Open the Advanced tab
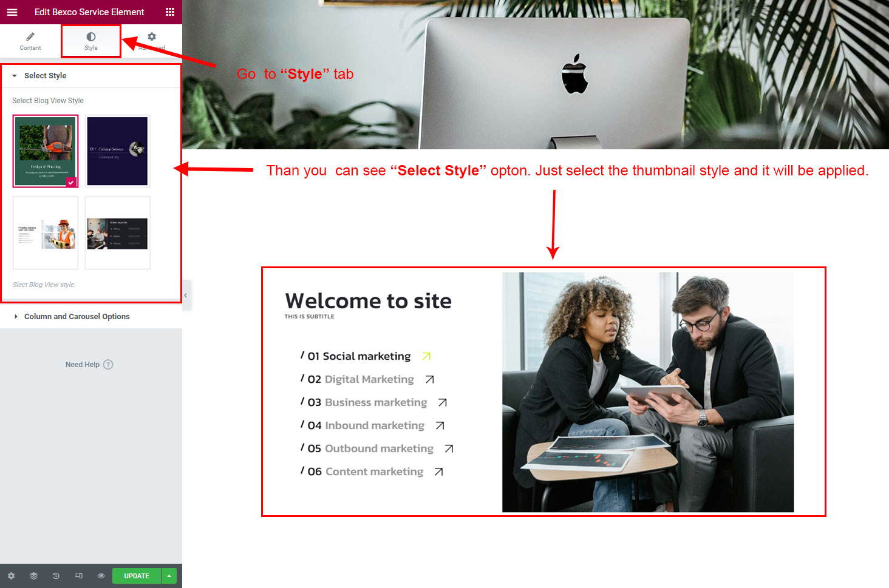Screen dimensions: 889x588 tap(152, 41)
